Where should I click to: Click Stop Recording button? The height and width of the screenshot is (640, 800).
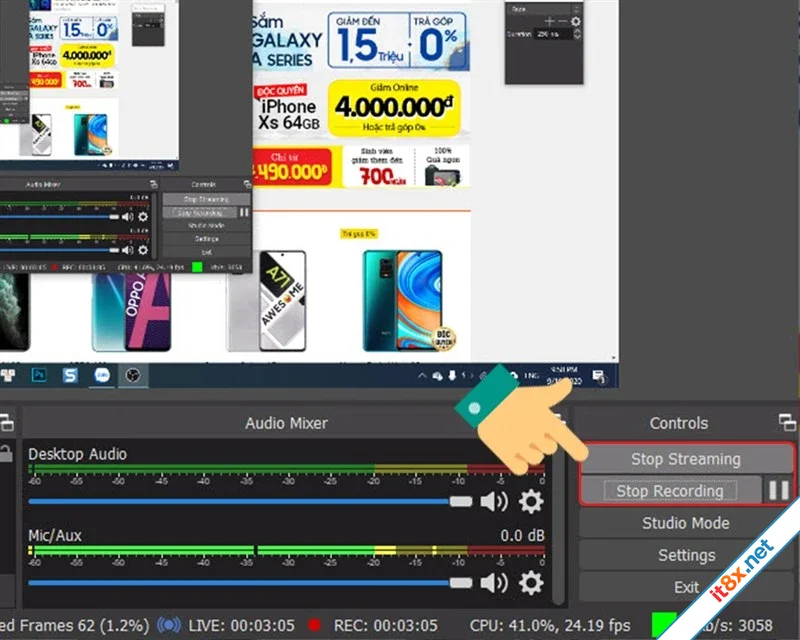tap(670, 491)
